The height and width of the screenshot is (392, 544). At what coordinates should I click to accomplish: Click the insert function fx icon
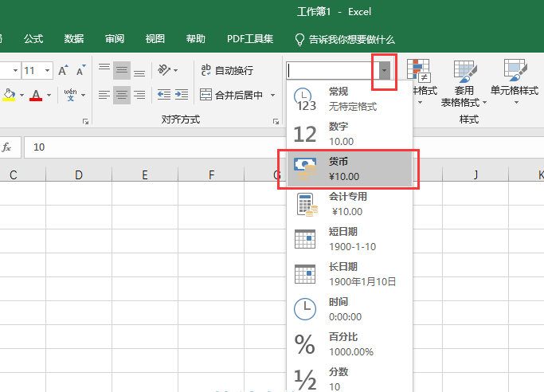[x=6, y=147]
